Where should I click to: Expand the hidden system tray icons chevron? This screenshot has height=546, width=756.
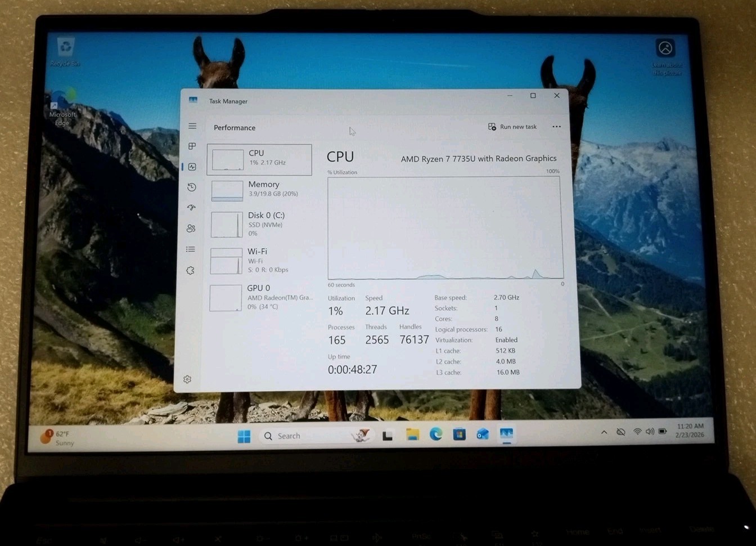click(x=604, y=432)
